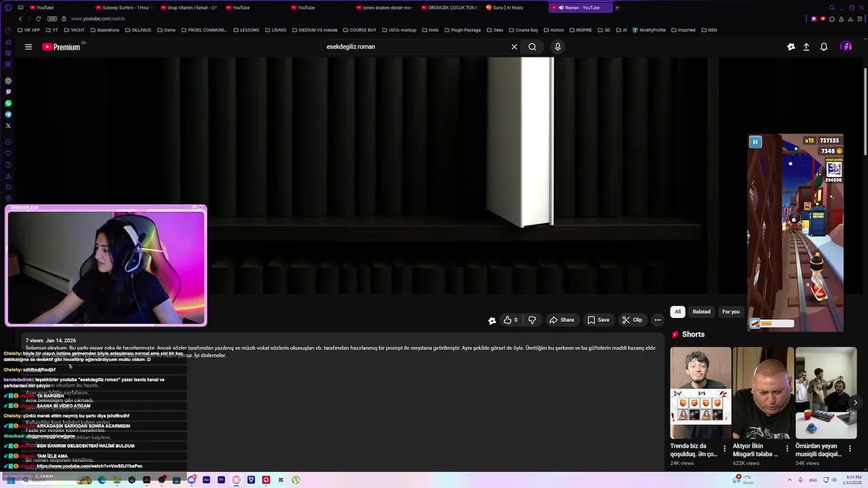
Task: Open the VIF APP bookmarks folder
Action: (28, 30)
